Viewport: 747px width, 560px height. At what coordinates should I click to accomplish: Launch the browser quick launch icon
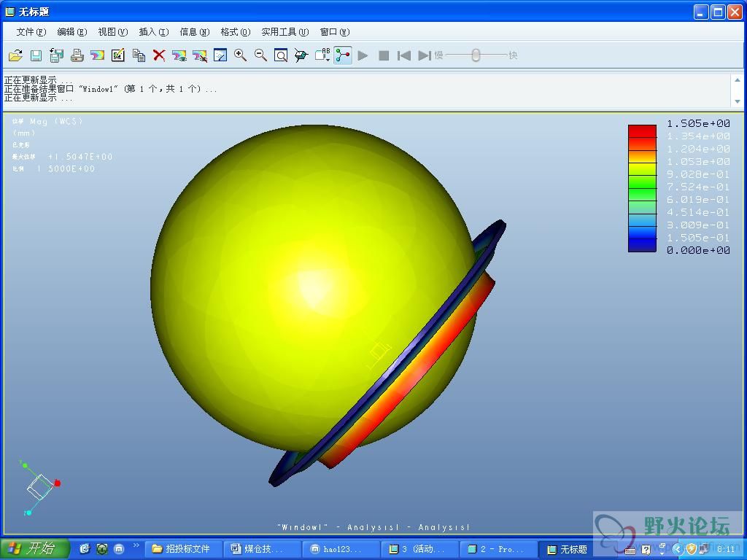[85, 549]
